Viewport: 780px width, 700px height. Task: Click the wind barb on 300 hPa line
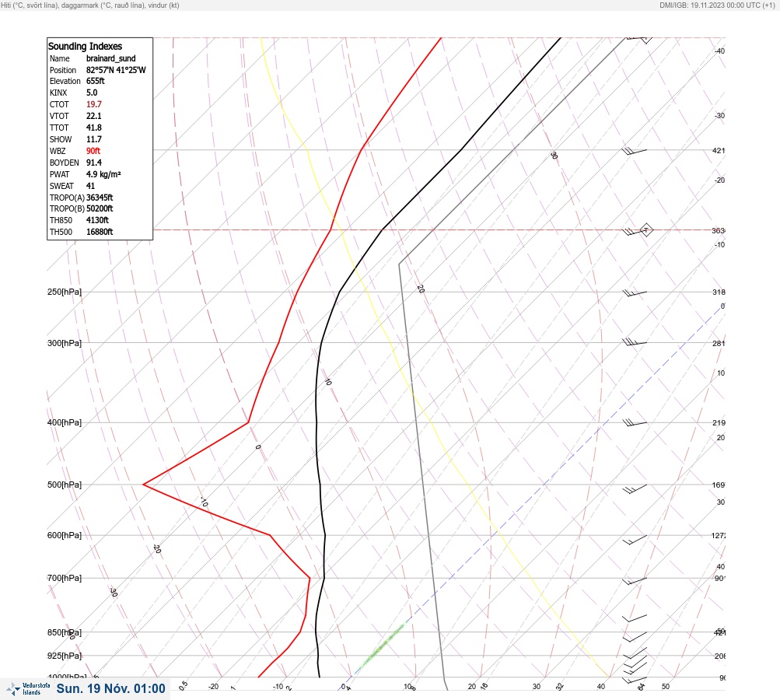(x=635, y=342)
